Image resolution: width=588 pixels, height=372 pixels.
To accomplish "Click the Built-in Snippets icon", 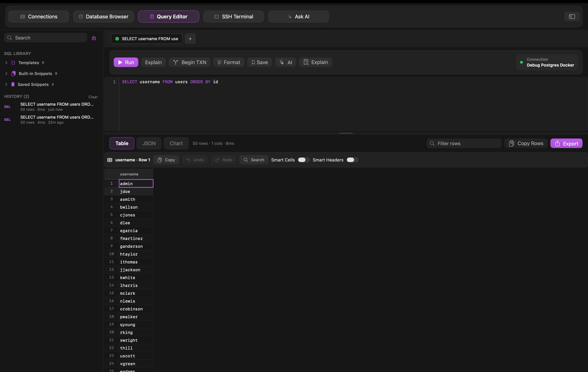I will (13, 74).
